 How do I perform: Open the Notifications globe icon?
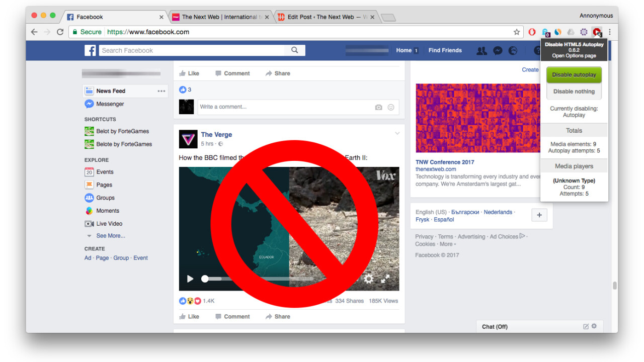click(513, 50)
